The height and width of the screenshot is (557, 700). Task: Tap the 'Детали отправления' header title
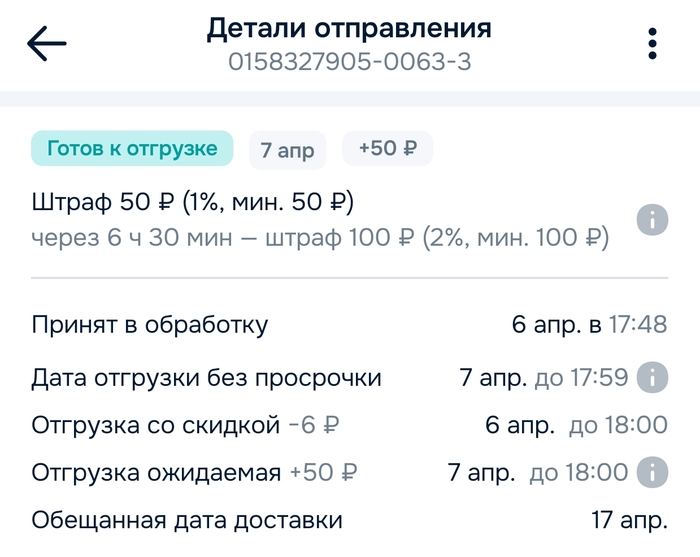(349, 28)
